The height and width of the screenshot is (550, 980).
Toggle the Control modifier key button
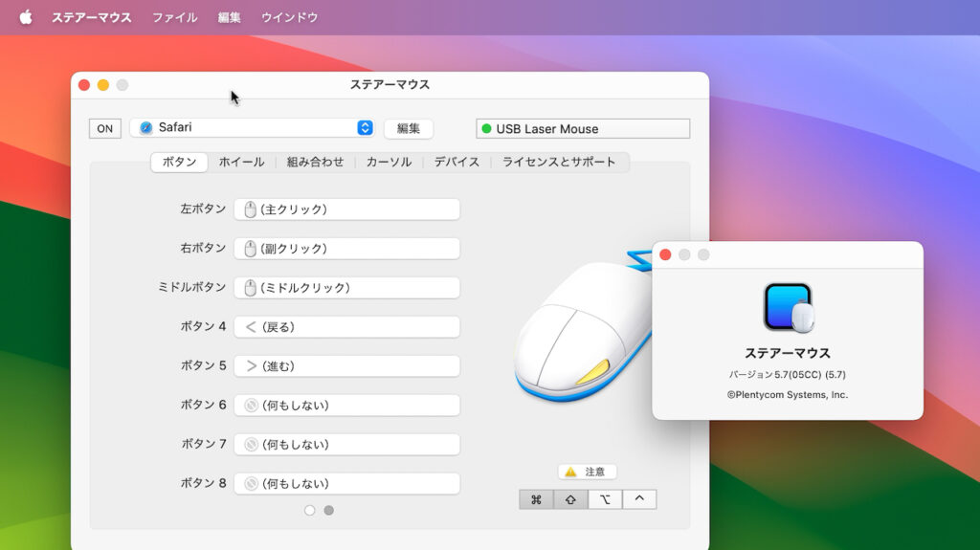(639, 499)
